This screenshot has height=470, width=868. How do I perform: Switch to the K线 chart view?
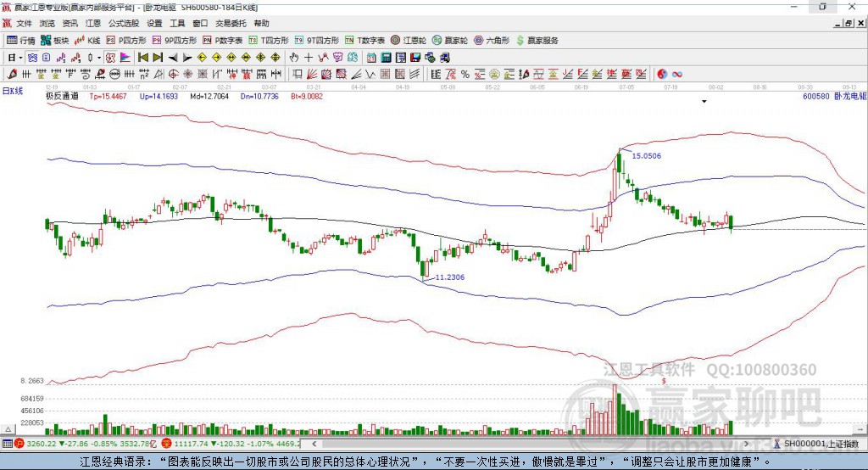tap(87, 41)
